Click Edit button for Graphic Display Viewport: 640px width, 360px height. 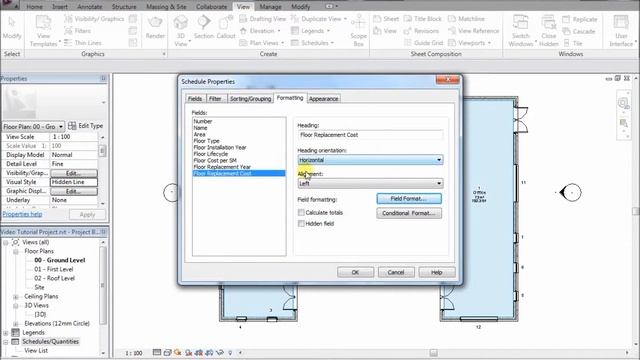tap(73, 191)
